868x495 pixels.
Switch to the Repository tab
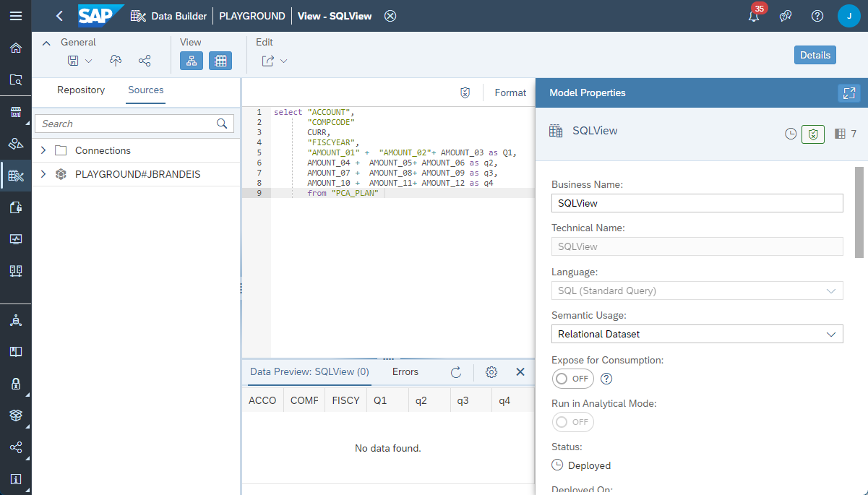[x=81, y=90]
